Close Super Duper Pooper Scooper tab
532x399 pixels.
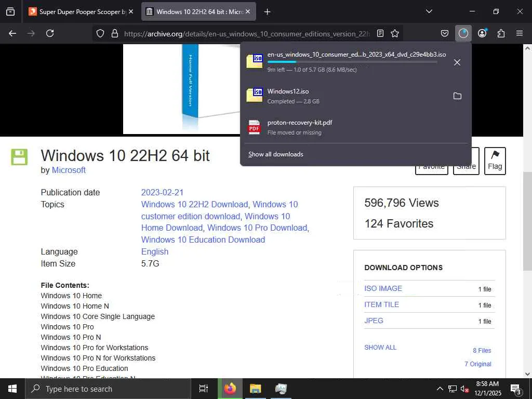[x=131, y=11]
